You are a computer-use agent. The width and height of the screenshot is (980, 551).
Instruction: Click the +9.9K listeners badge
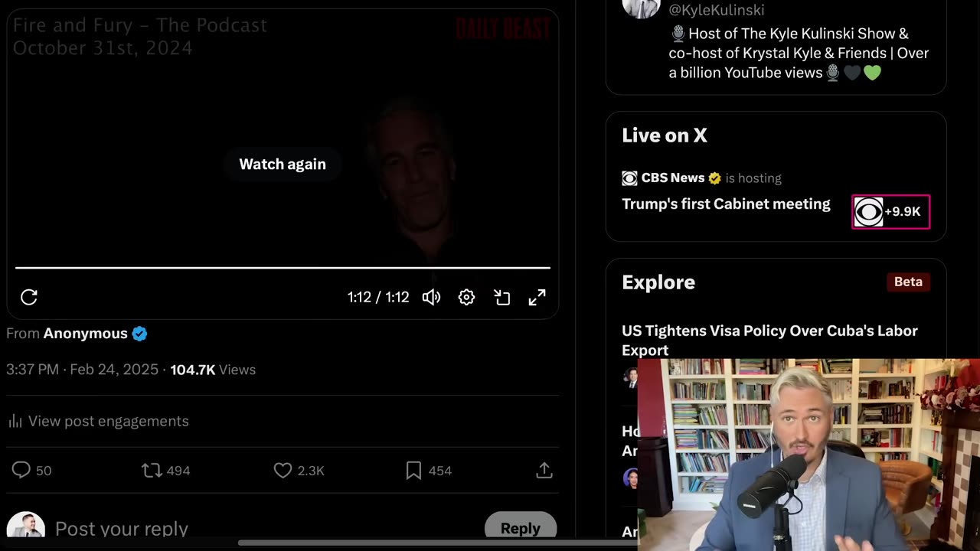[x=891, y=212]
